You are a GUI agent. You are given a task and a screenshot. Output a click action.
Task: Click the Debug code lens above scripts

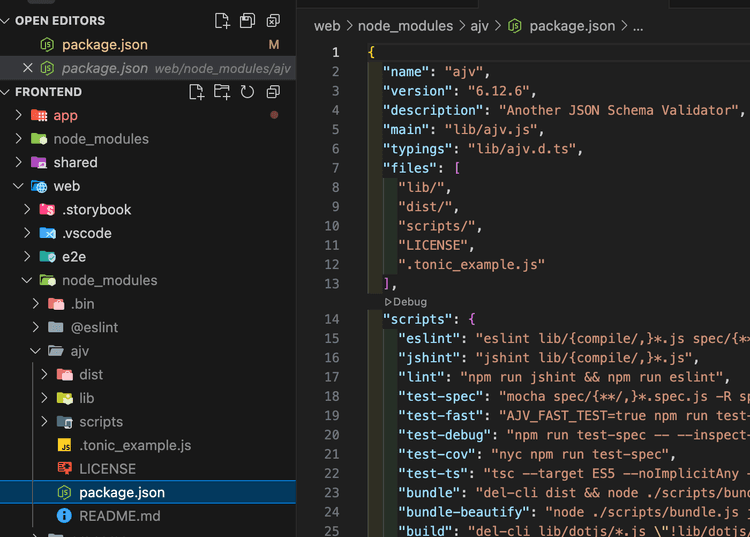[x=406, y=302]
